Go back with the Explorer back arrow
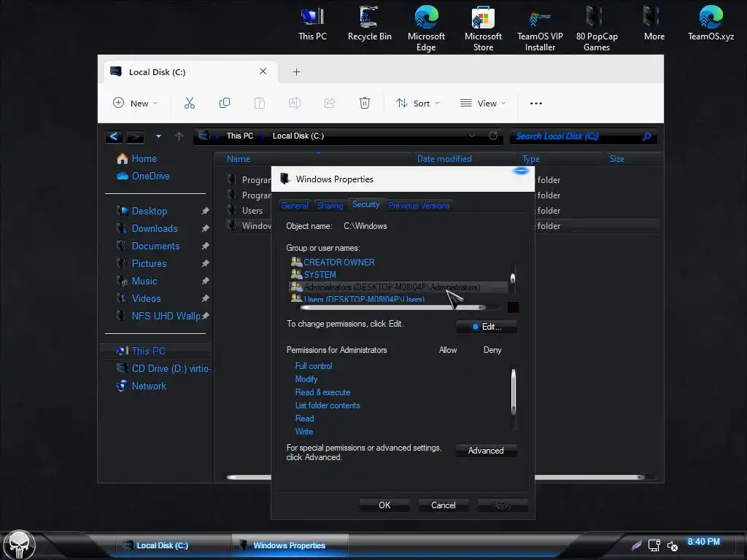 [x=113, y=136]
